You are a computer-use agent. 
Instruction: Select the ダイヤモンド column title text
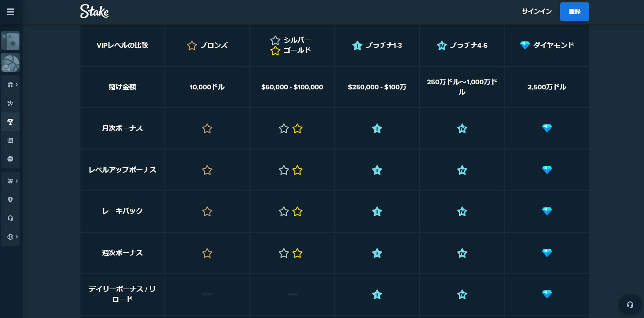554,45
